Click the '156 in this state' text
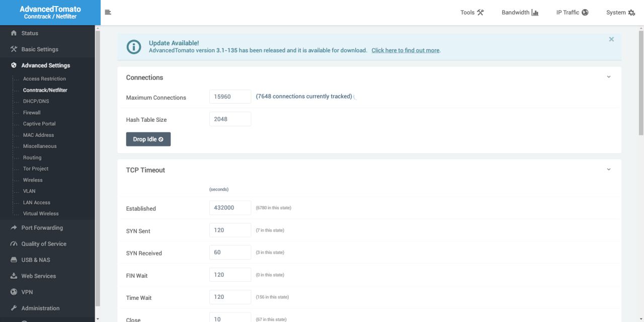The image size is (644, 322). pyautogui.click(x=272, y=297)
